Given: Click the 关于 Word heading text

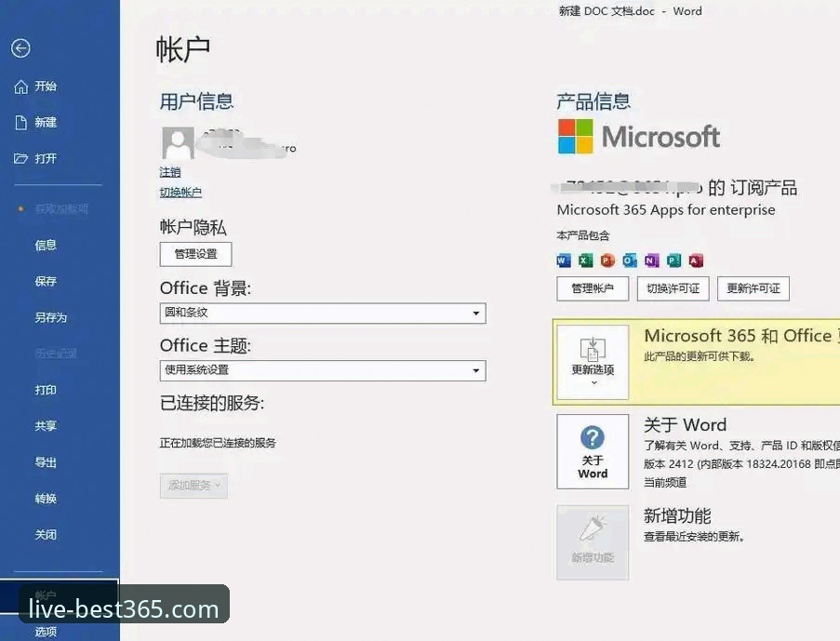Looking at the screenshot, I should (685, 425).
